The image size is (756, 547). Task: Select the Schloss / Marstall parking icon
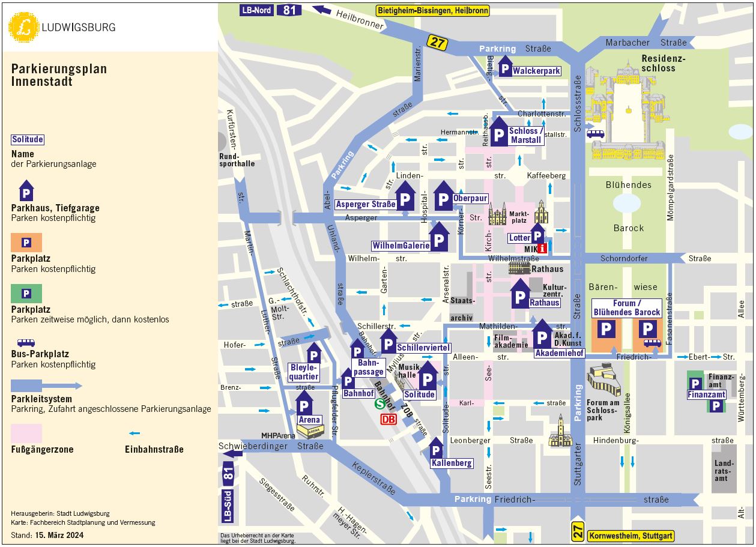pos(498,134)
